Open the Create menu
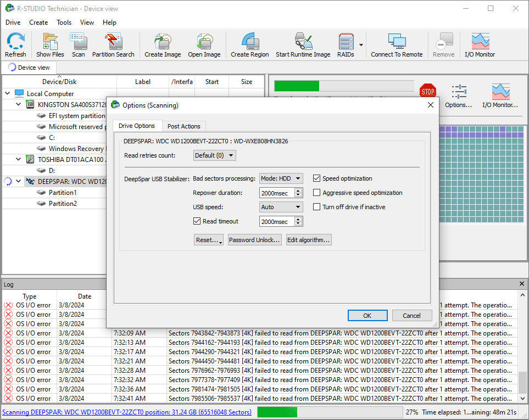This screenshot has height=420, width=529. (38, 23)
